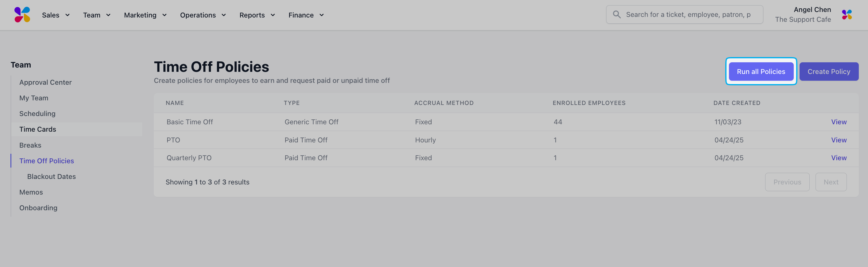Click the search field for tickets and employees
868x267 pixels.
pos(684,14)
